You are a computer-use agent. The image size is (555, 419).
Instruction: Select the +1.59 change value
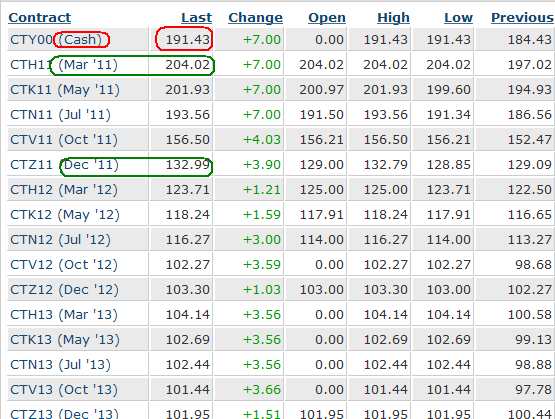pyautogui.click(x=262, y=215)
